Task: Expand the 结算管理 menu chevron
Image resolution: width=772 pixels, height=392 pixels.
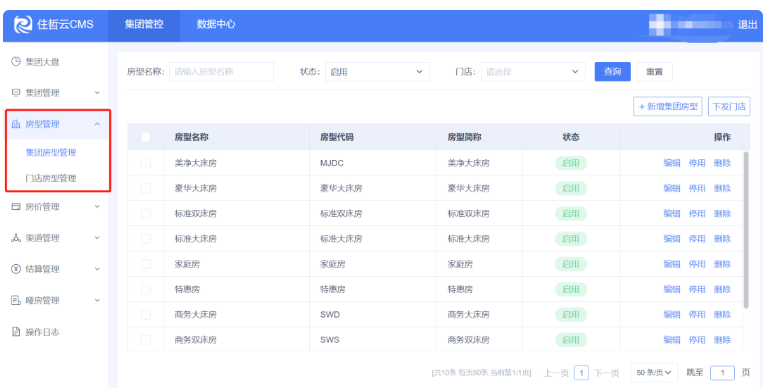Action: point(97,269)
